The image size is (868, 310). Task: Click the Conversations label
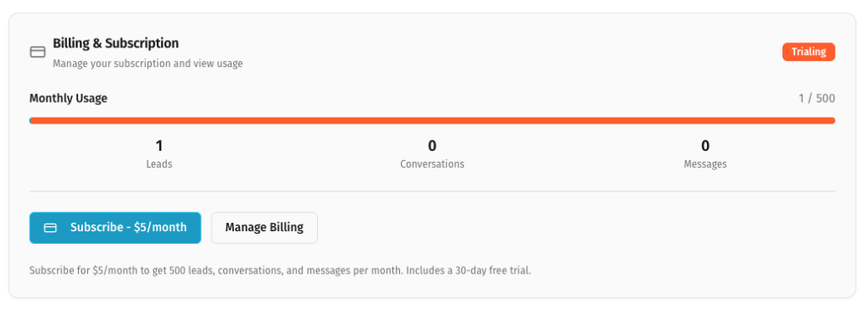pos(432,164)
